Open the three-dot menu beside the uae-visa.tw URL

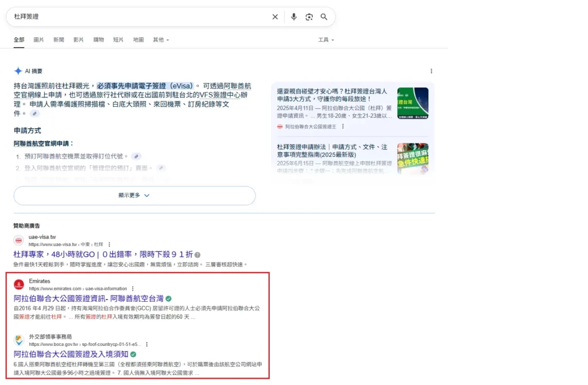click(x=109, y=244)
